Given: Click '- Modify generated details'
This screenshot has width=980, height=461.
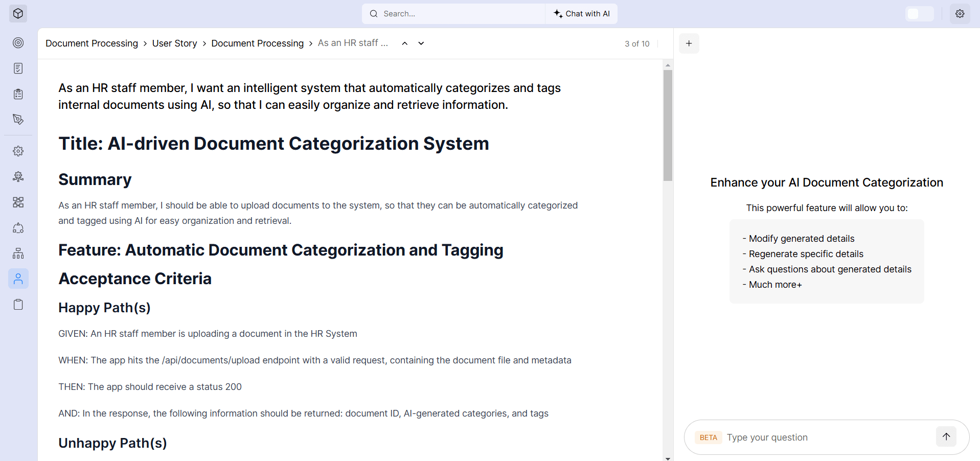Looking at the screenshot, I should pyautogui.click(x=799, y=239).
